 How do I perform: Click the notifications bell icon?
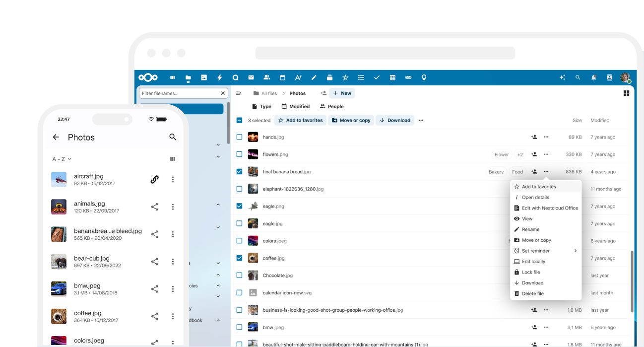tap(593, 77)
